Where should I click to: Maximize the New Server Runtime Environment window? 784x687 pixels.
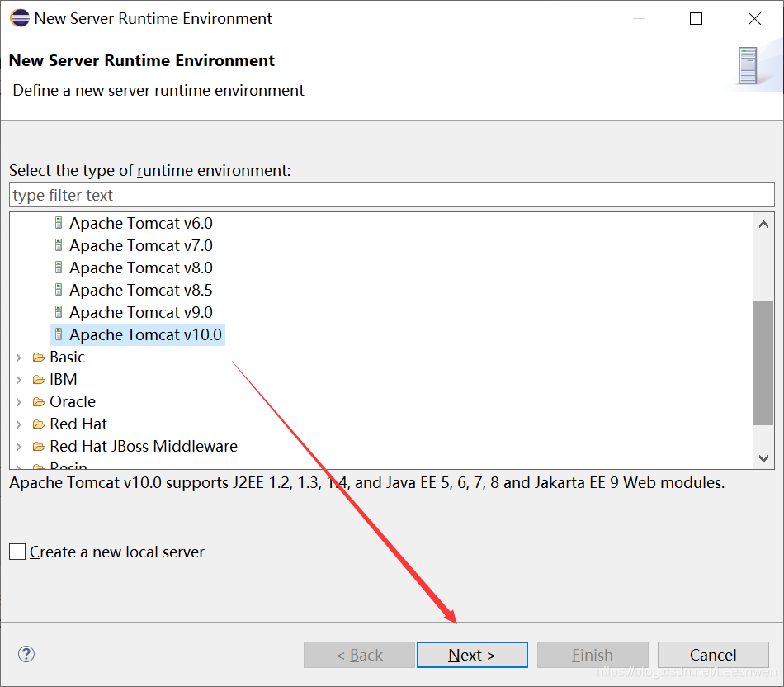tap(696, 18)
